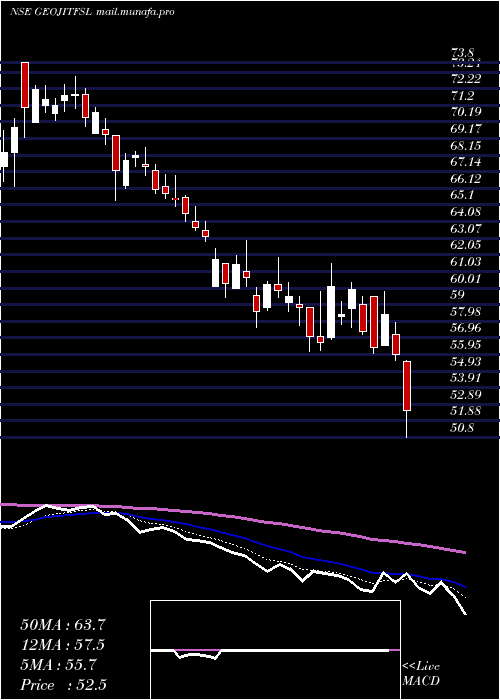Click the 52.89 price axis label
Image resolution: width=500 pixels, height=700 pixels.
tap(466, 395)
